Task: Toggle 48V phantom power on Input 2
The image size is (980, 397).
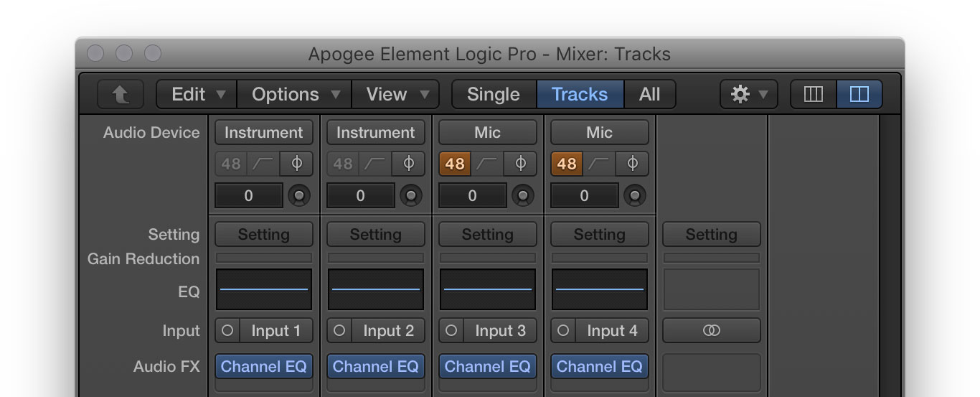Action: (x=342, y=164)
